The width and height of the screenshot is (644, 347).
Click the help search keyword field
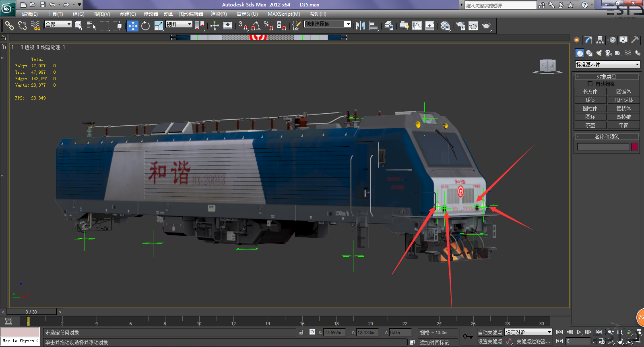(500, 5)
